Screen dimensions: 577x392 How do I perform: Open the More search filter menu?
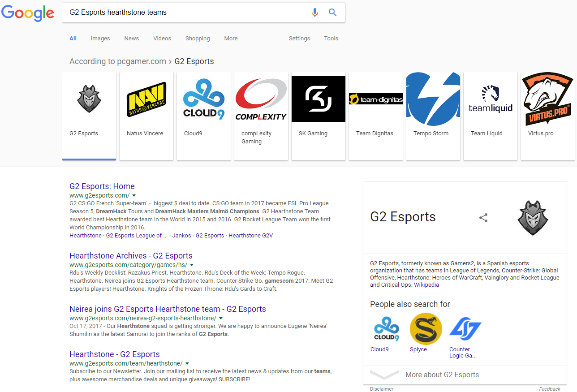[x=231, y=39]
